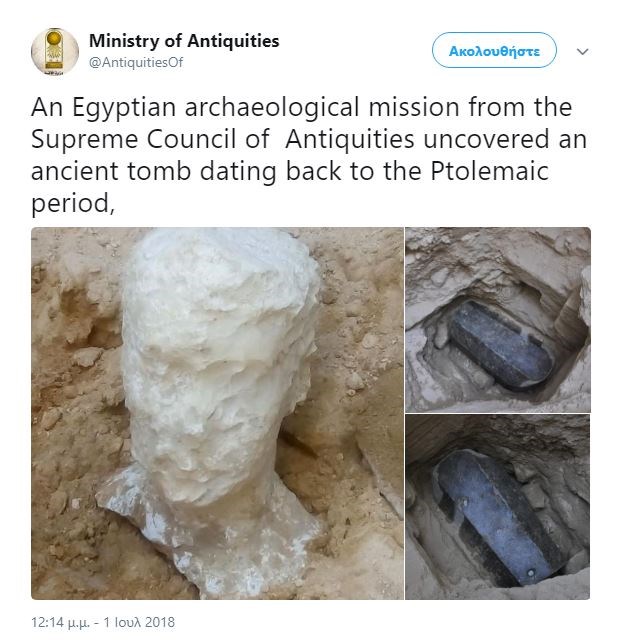Expand the tweet options chevron

pos(582,51)
